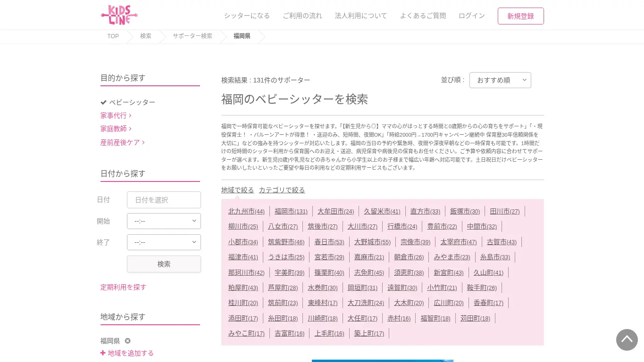The width and height of the screenshot is (644, 362).
Task: Click the scroll-to-top arrow button
Action: coord(627,340)
